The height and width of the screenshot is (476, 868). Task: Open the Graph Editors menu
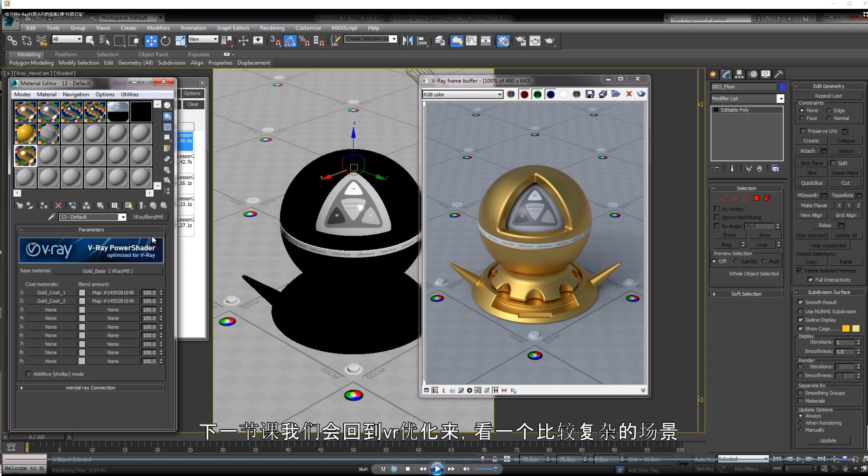233,28
